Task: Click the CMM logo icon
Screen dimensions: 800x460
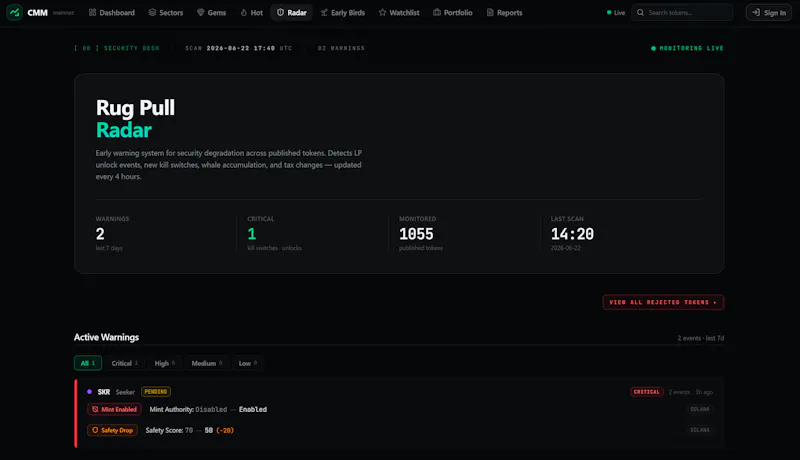Action: click(x=14, y=12)
